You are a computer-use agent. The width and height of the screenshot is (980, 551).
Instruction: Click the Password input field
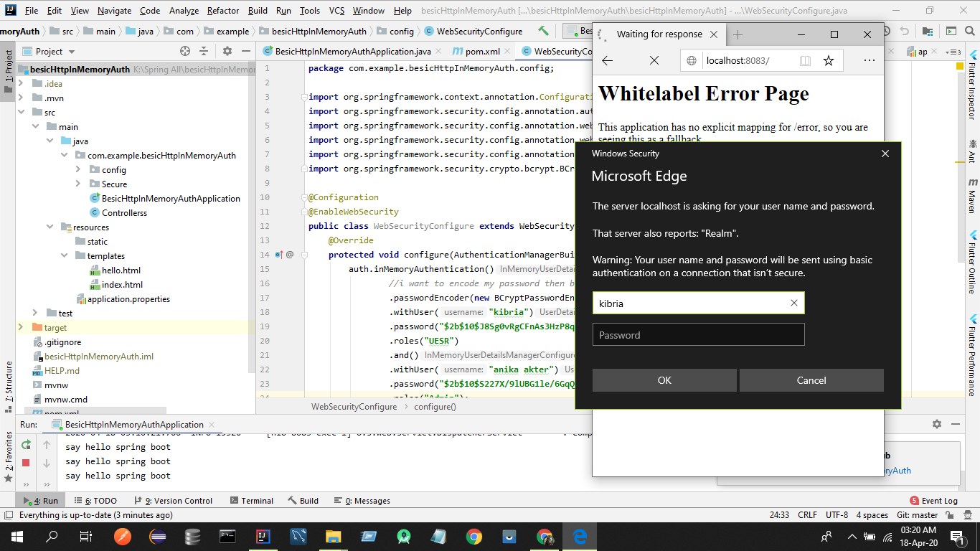click(698, 334)
